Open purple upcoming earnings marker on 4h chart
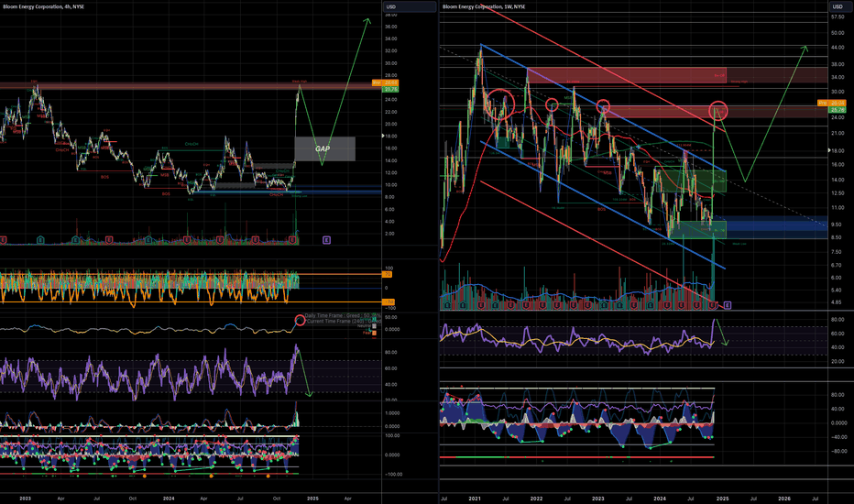The width and height of the screenshot is (854, 504). tap(326, 240)
